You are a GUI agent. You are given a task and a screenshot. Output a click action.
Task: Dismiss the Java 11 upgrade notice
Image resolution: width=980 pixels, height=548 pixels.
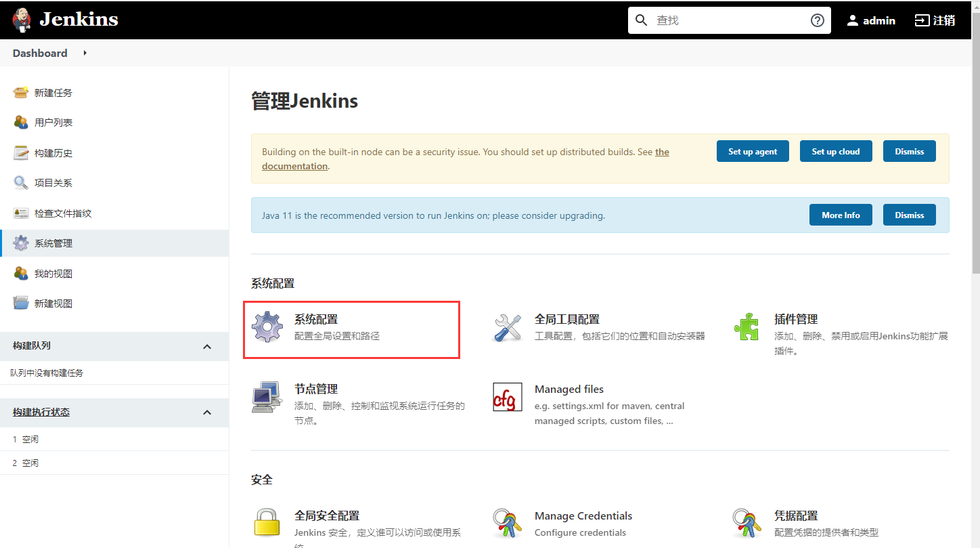pos(909,215)
